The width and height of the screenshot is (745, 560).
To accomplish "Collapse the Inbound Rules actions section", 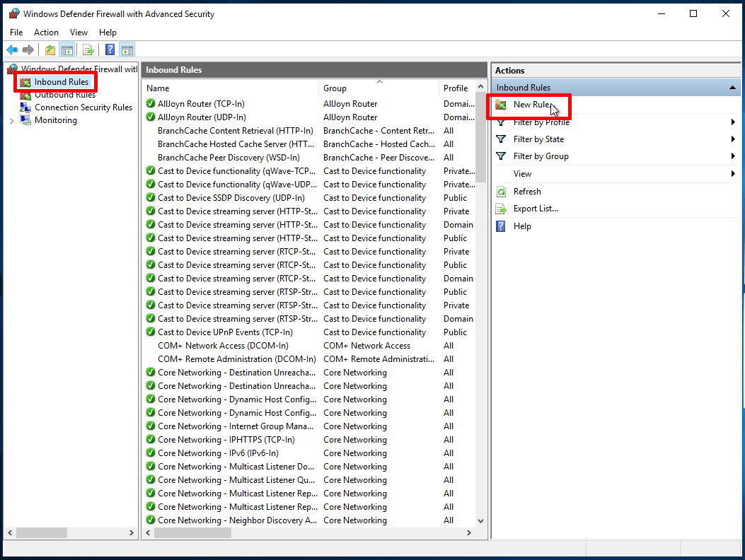I will tap(732, 88).
